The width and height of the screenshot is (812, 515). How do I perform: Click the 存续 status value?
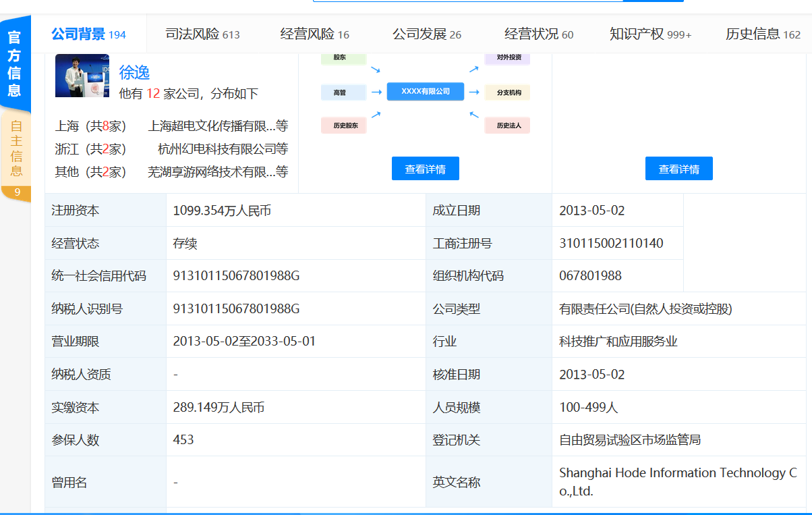pos(185,243)
